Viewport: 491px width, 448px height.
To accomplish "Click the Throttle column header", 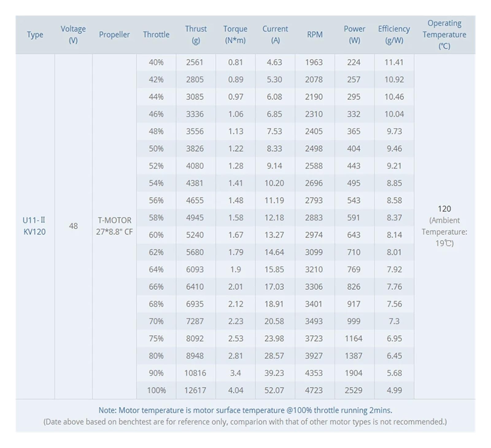I will [x=156, y=34].
